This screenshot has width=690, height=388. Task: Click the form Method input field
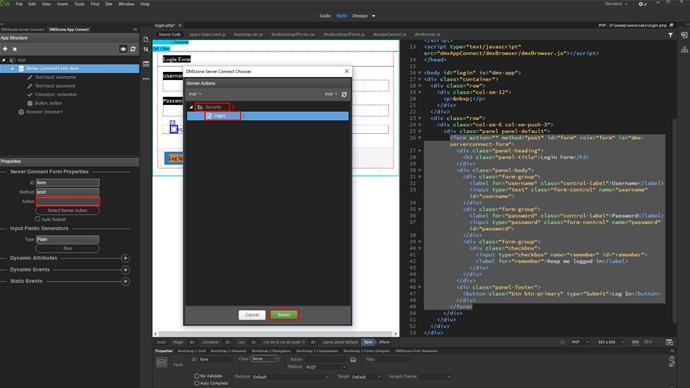pos(67,192)
